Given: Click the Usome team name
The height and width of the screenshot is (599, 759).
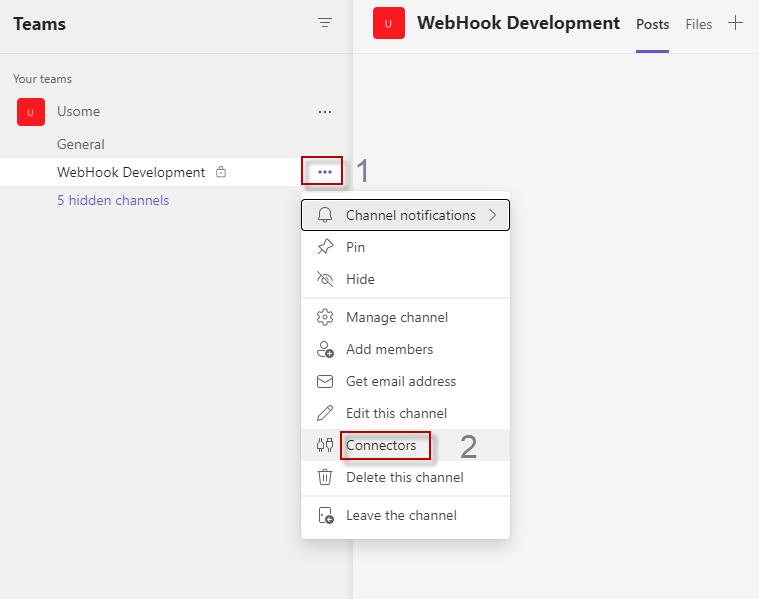Looking at the screenshot, I should [x=78, y=111].
